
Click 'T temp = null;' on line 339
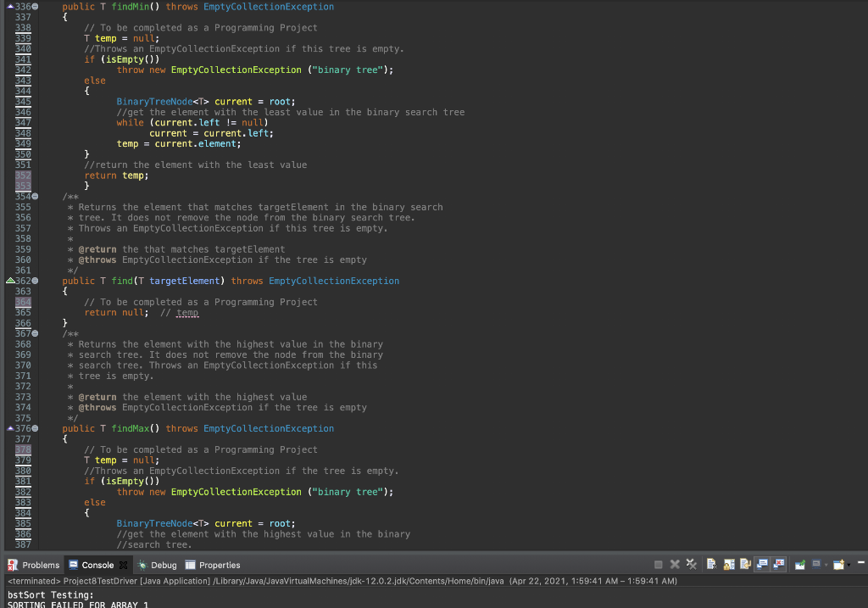122,38
